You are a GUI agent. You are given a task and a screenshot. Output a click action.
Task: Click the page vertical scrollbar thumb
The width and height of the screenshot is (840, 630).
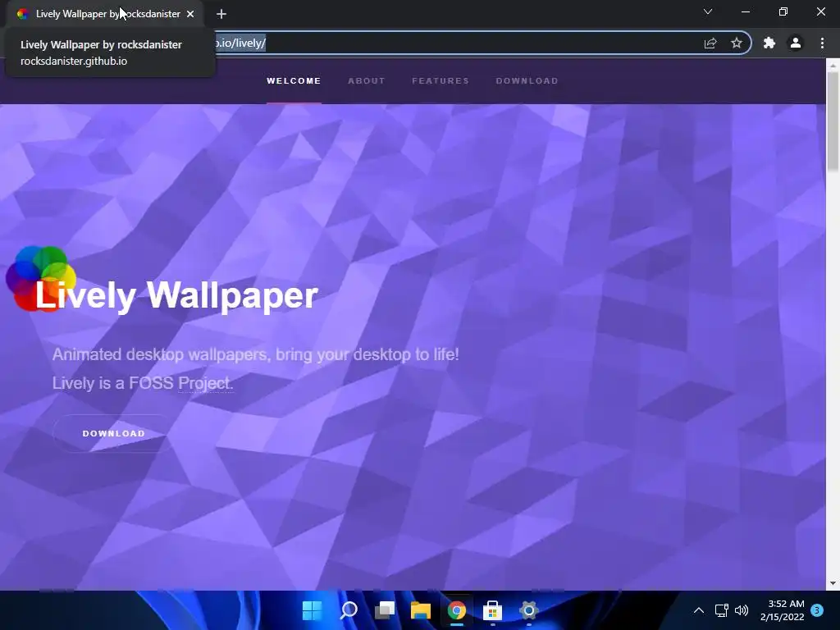833,122
